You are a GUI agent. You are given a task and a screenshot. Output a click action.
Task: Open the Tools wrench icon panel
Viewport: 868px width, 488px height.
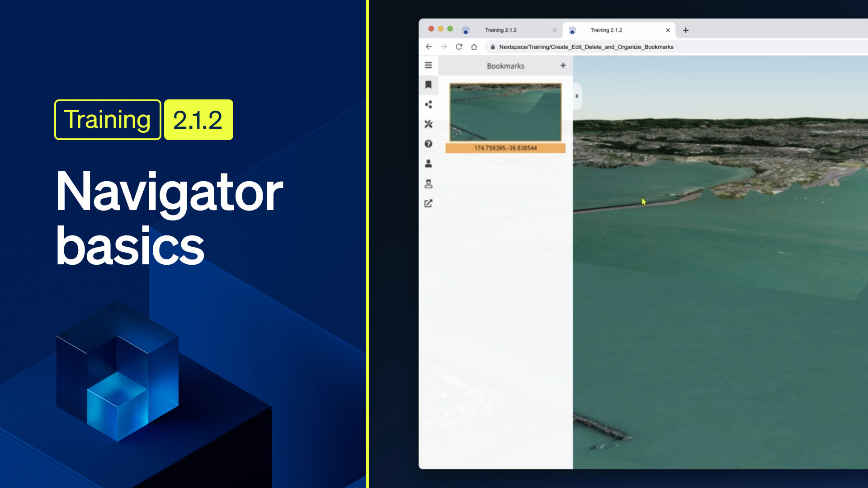coord(428,124)
